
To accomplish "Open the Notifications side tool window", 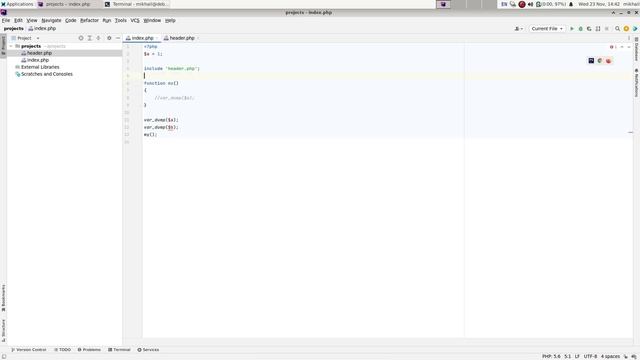I will click(636, 82).
